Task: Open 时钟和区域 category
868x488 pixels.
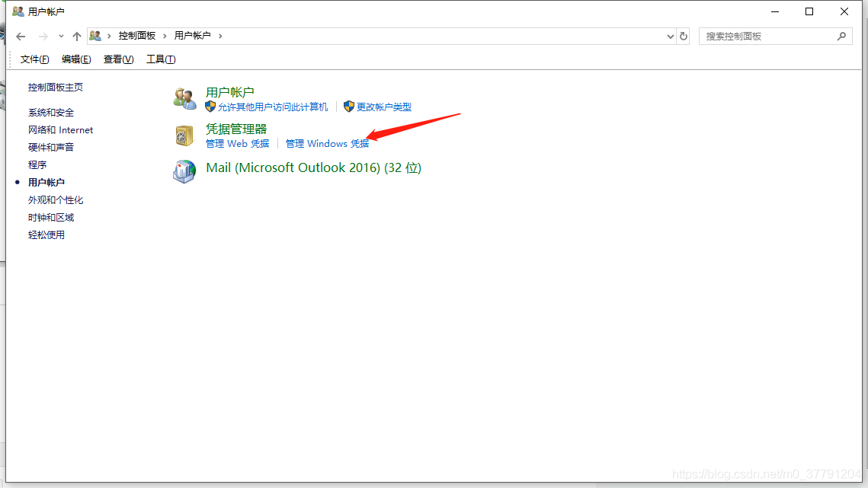Action: tap(51, 218)
